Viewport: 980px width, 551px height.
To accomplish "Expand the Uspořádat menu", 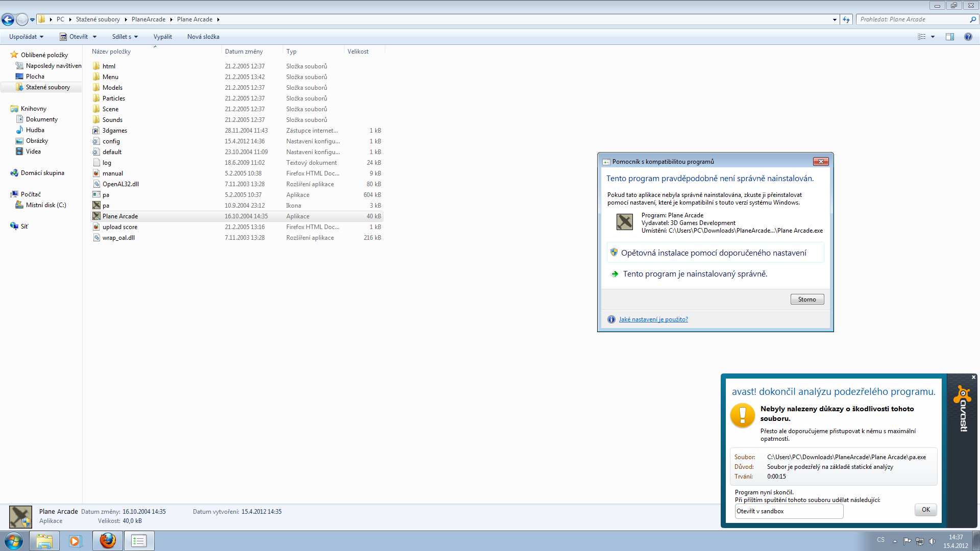I will [x=26, y=37].
